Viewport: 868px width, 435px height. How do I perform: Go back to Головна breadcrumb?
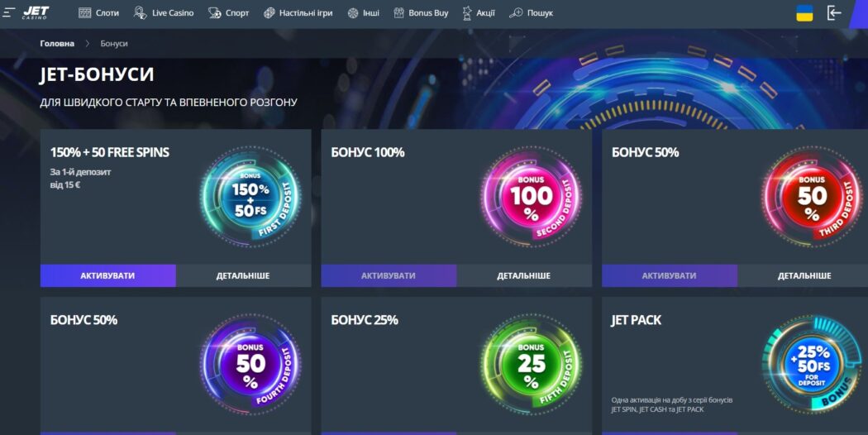pos(57,43)
